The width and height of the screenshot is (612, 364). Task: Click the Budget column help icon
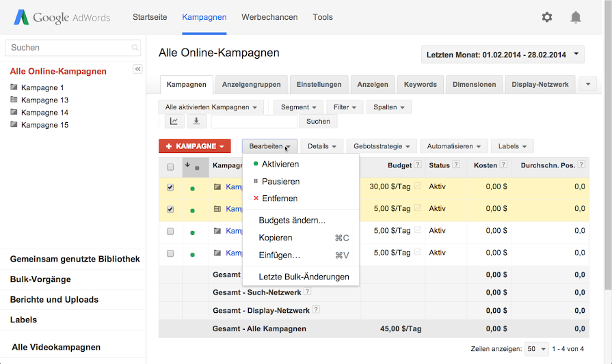point(418,165)
